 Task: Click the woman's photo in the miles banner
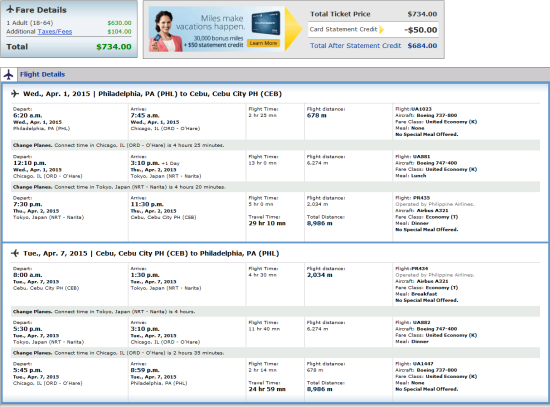pos(165,32)
